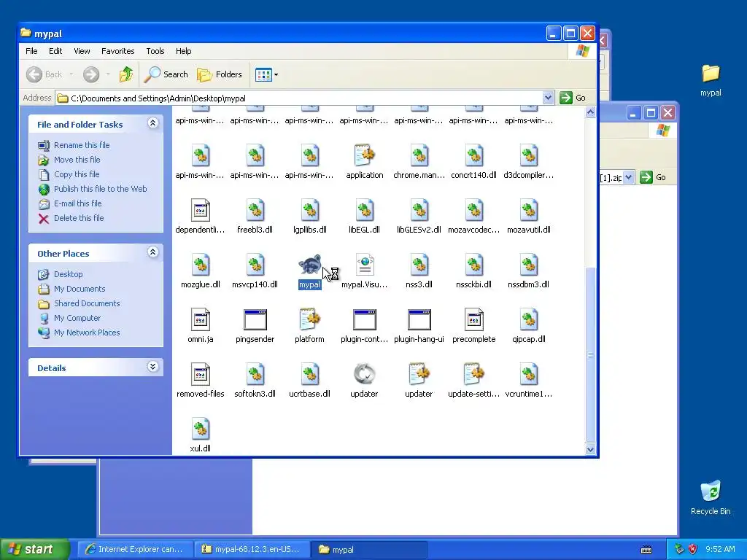This screenshot has width=747, height=560.
Task: Expand the Details panel
Action: (152, 367)
